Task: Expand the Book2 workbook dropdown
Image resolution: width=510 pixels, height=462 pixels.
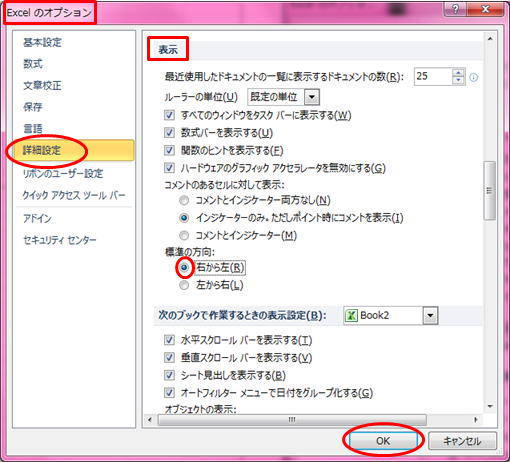Action: click(430, 315)
